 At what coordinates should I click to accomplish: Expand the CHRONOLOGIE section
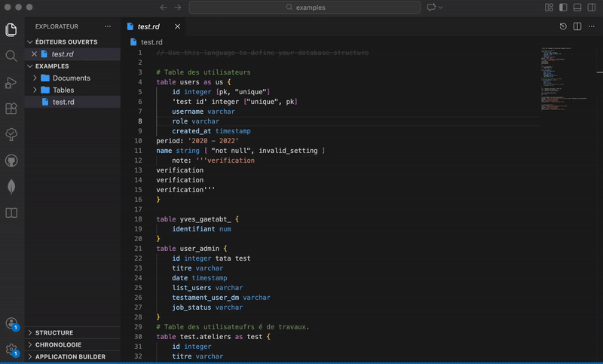[x=58, y=344]
